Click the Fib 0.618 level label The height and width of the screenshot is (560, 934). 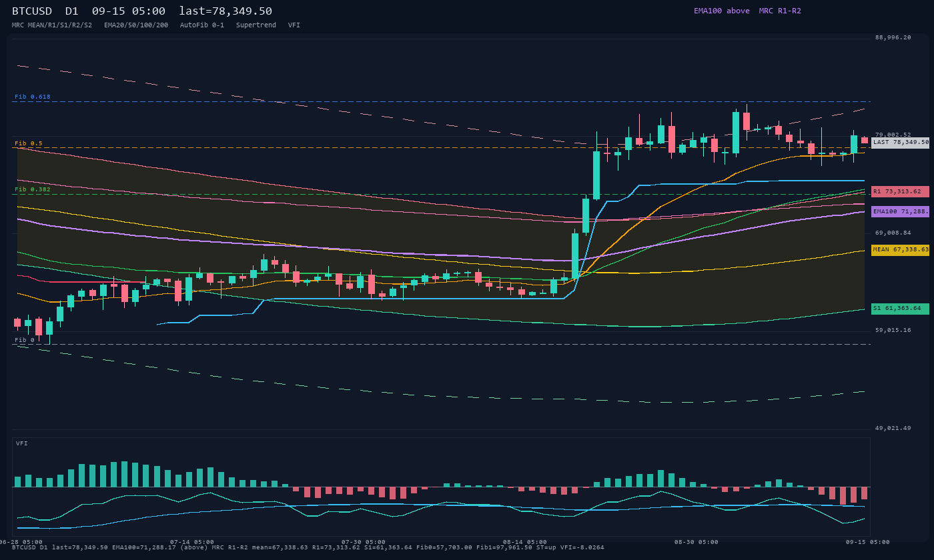(x=33, y=97)
